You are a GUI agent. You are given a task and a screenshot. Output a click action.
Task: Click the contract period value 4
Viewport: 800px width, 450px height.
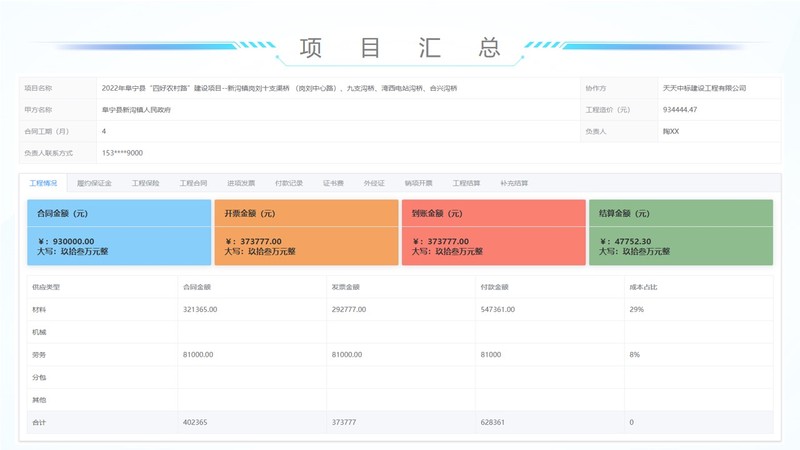click(x=104, y=132)
